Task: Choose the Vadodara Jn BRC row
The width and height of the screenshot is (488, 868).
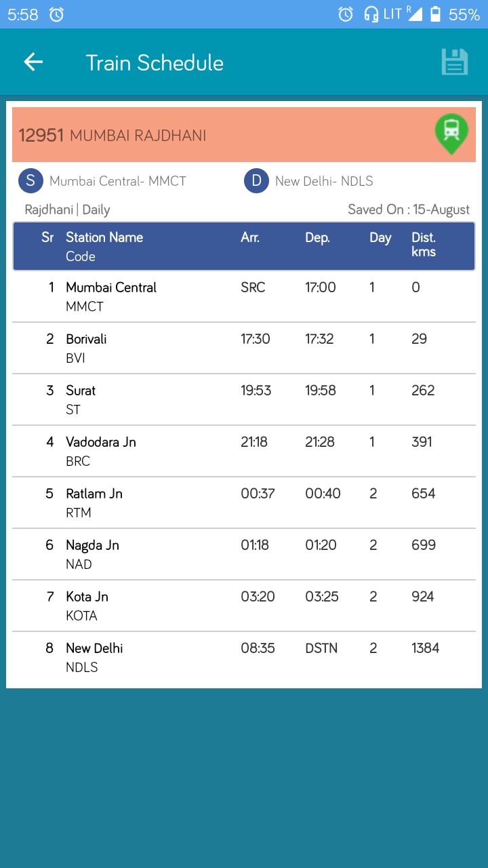Action: [244, 451]
